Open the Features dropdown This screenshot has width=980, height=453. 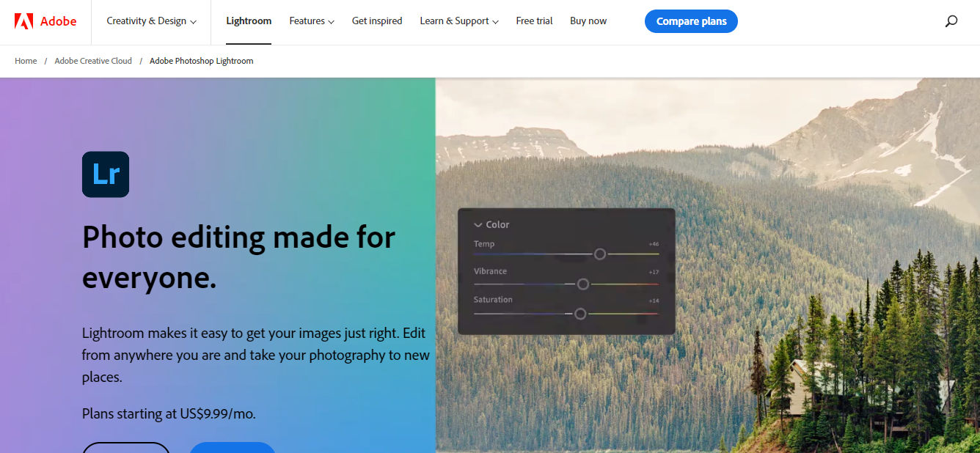click(312, 21)
